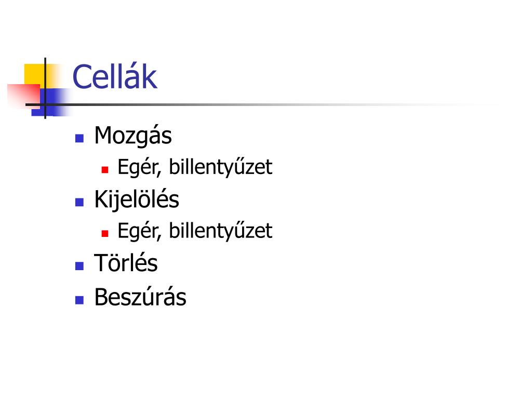The width and height of the screenshot is (532, 399).
Task: Click the red bullet under Mozgás
Action: pos(105,169)
